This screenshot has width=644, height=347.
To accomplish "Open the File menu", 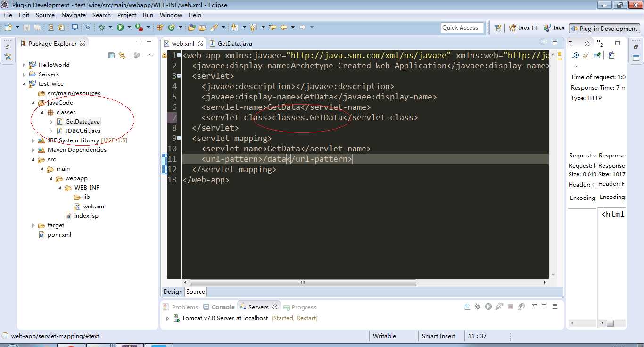I will 8,15.
